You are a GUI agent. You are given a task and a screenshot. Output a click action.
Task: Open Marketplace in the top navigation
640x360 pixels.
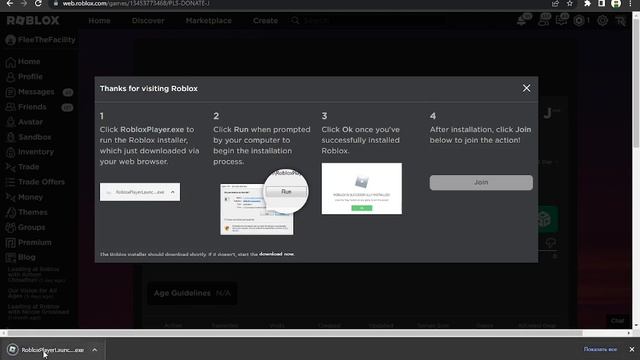coord(209,20)
